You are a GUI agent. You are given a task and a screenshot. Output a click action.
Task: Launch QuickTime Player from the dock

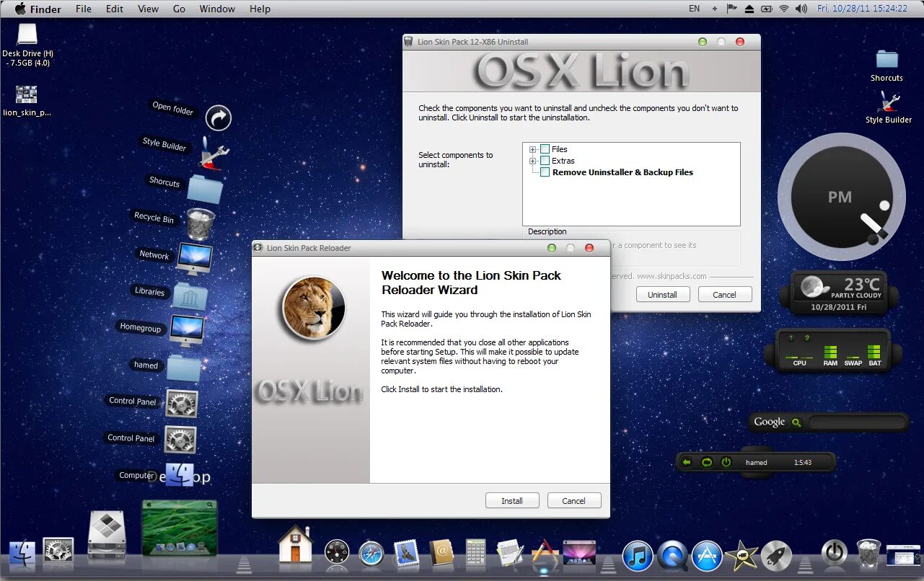[x=672, y=556]
